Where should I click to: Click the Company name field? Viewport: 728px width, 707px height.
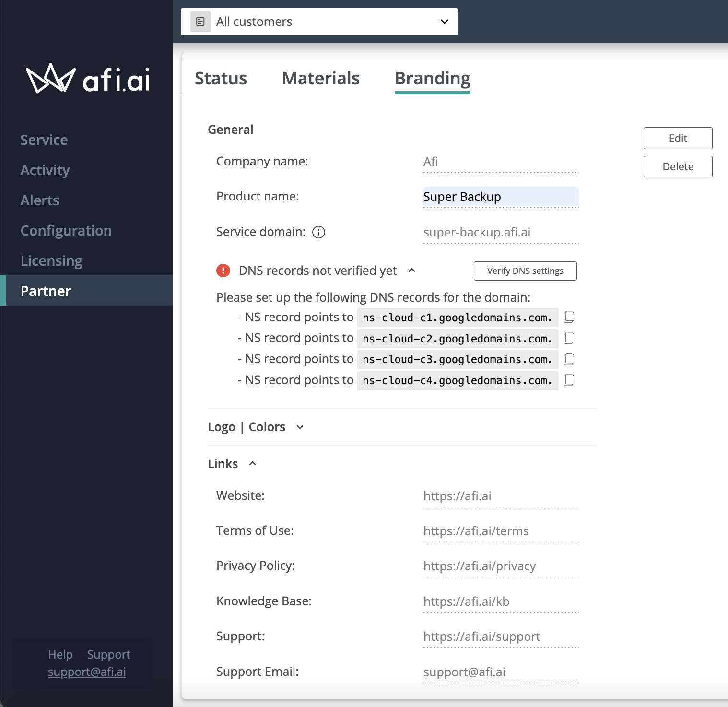point(501,162)
